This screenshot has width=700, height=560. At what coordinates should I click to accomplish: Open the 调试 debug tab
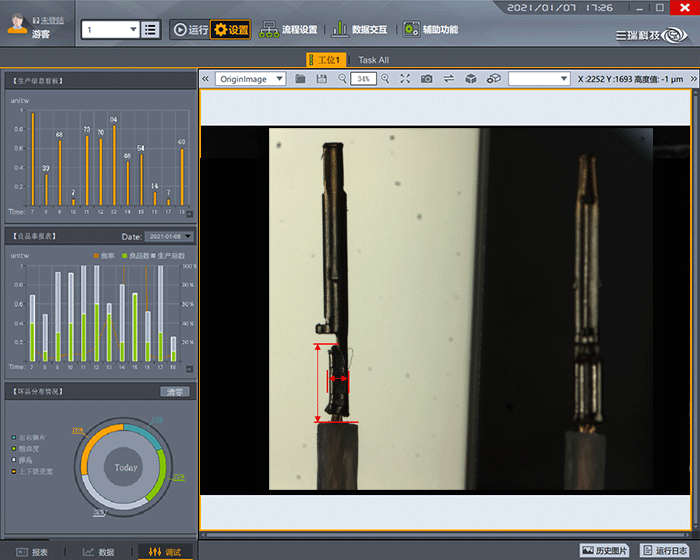coord(165,552)
